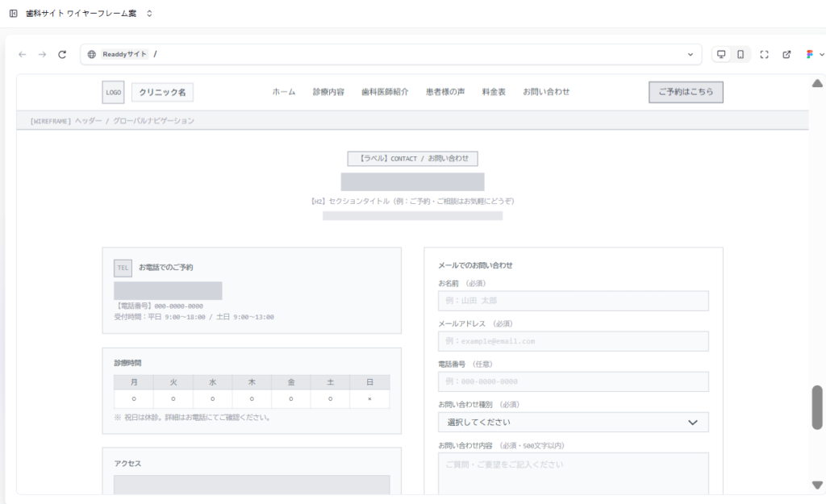Expand the address bar page dropdown
Image resolution: width=826 pixels, height=504 pixels.
pyautogui.click(x=690, y=54)
